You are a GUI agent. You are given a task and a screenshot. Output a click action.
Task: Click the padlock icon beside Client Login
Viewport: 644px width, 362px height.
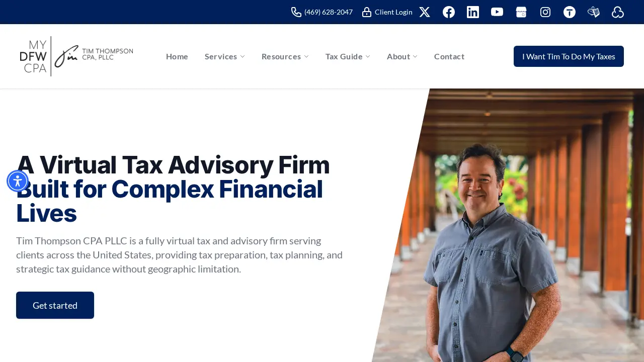pos(367,12)
